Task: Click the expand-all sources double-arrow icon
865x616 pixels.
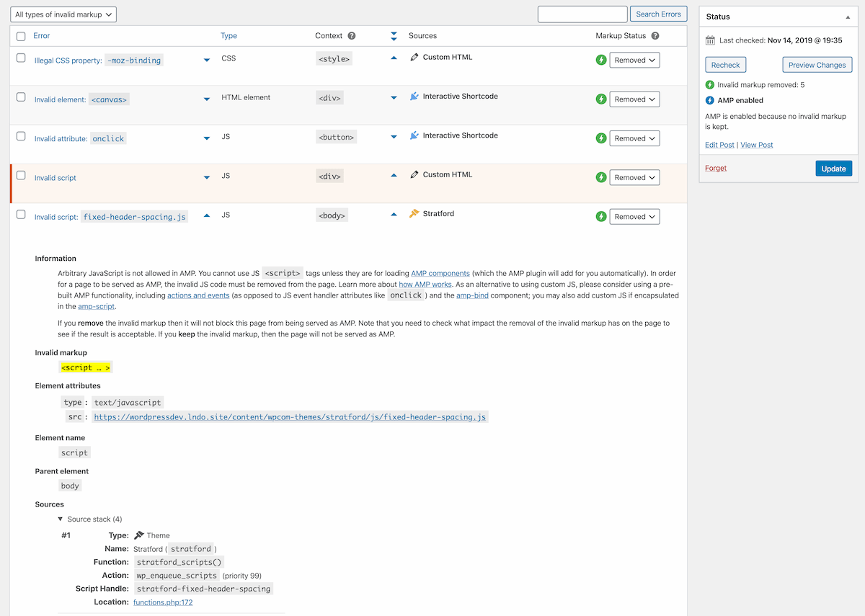Action: pos(394,36)
